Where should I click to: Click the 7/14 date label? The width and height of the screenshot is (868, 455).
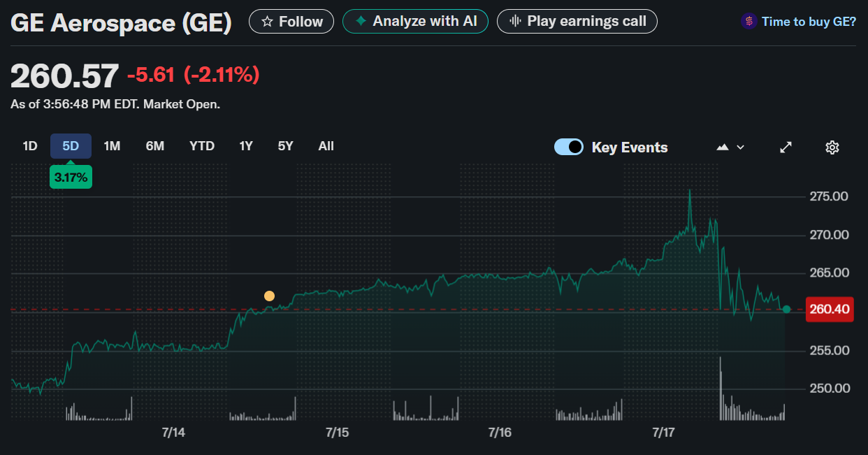173,433
